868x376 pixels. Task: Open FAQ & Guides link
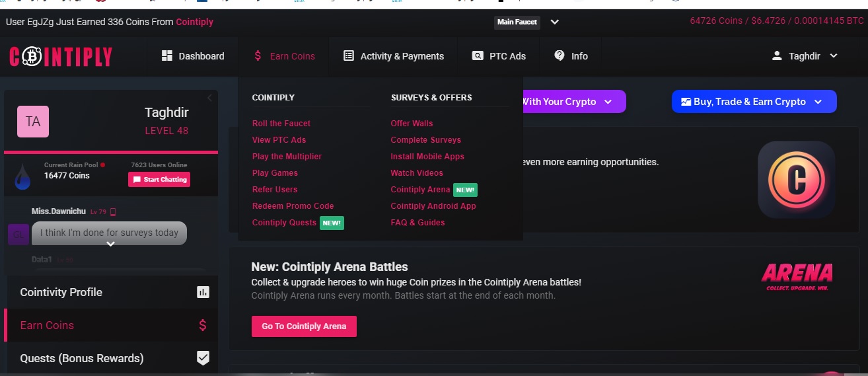coord(417,223)
